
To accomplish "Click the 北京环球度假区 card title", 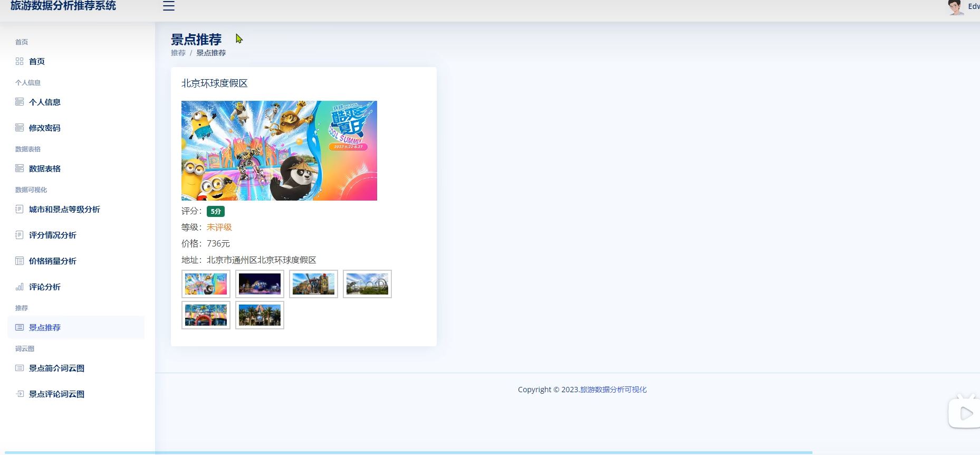I will [x=215, y=83].
